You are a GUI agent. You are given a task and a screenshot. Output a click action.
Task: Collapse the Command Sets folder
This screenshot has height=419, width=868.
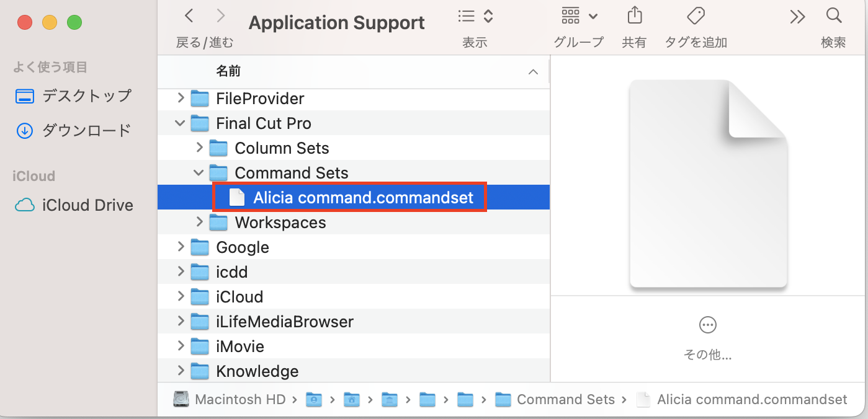[199, 173]
